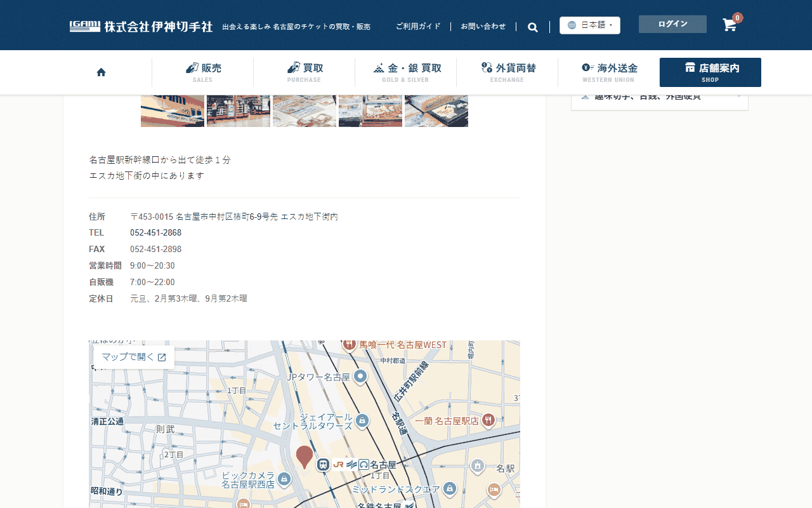Screen dimensions: 812x508
Task: Click the 名古屋駅新幹線口から出て徒歩1分 text
Action: pyautogui.click(x=160, y=160)
